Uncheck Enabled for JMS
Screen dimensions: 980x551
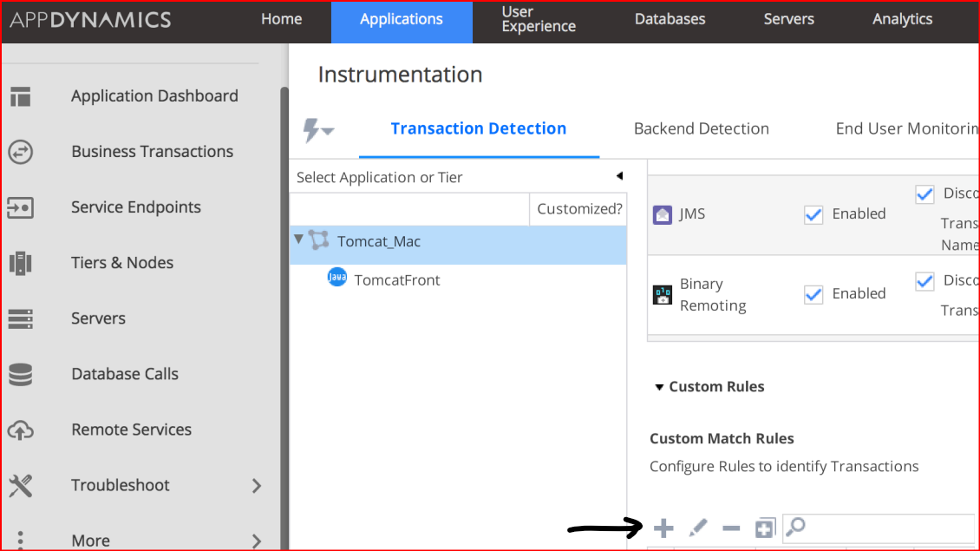[813, 214]
